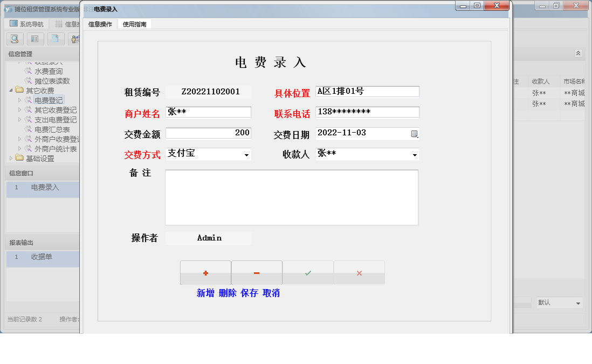Click the green checkmark save button
592x364 pixels.
click(308, 273)
